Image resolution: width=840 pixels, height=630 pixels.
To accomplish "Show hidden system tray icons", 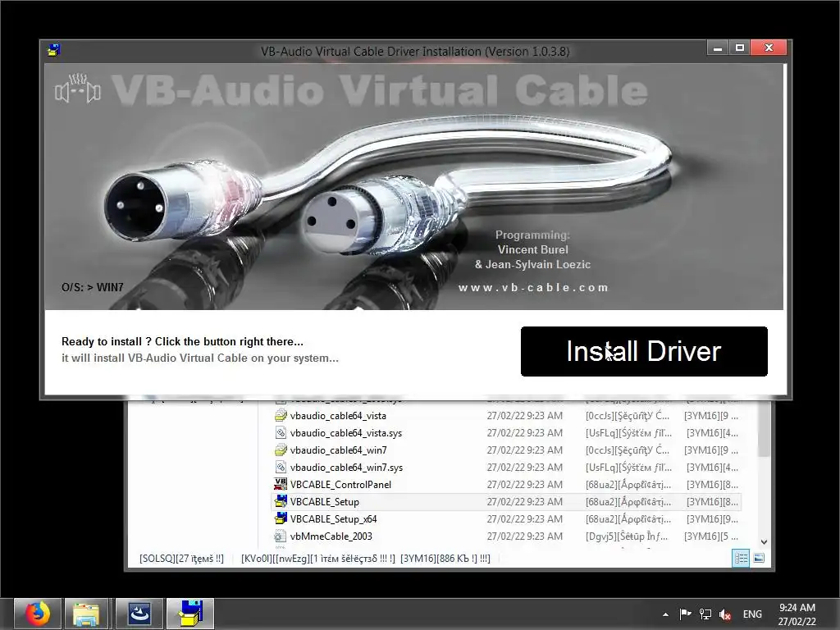I will (x=665, y=614).
